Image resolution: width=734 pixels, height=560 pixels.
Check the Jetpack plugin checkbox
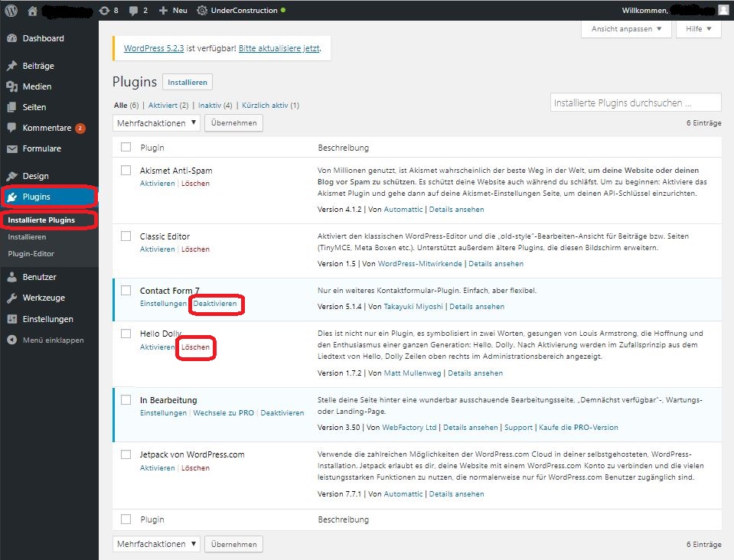click(x=126, y=454)
